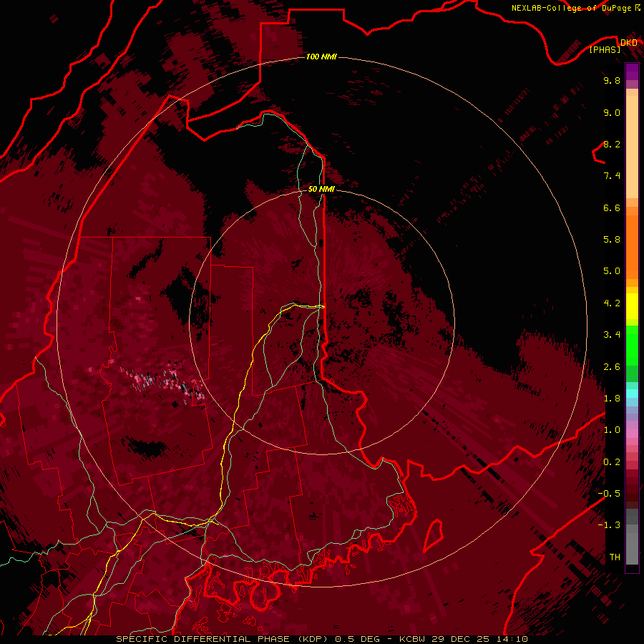The width and height of the screenshot is (644, 644).
Task: Pick the bright green band on the color scale
Action: (x=632, y=346)
